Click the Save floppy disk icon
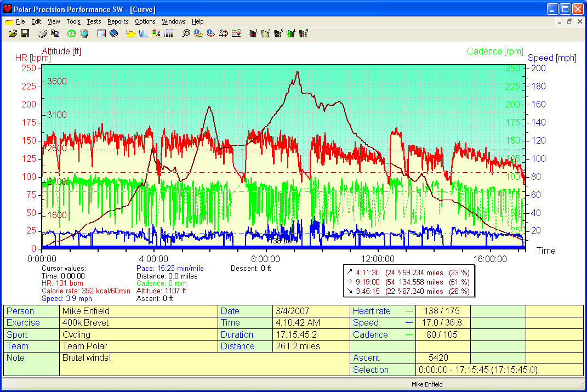The width and height of the screenshot is (587, 392). [25, 33]
